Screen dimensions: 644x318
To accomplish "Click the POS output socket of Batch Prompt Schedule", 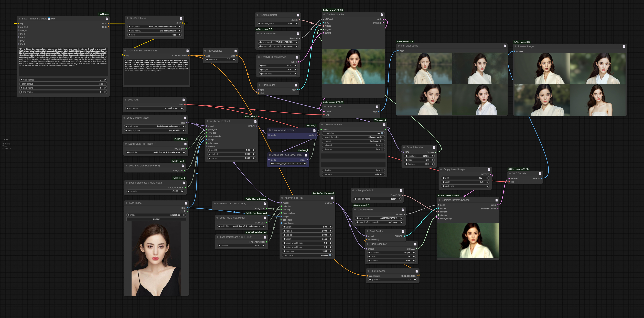I will point(108,24).
